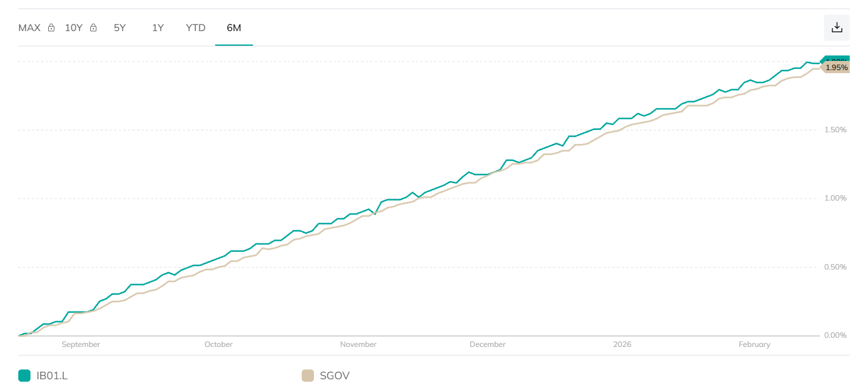This screenshot has width=868, height=389.
Task: Click the lock icon beside 10Y
Action: 93,28
